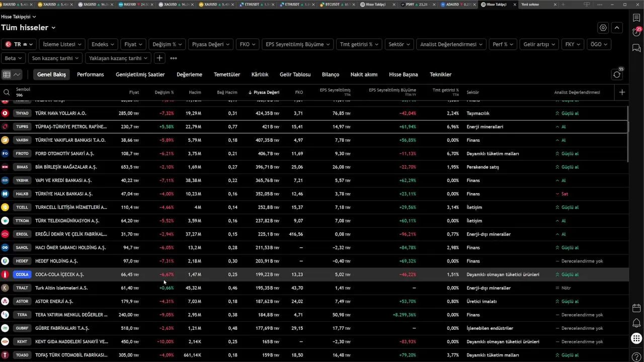644x362 pixels.
Task: Click the refresh icon with 55 badge
Action: (617, 74)
